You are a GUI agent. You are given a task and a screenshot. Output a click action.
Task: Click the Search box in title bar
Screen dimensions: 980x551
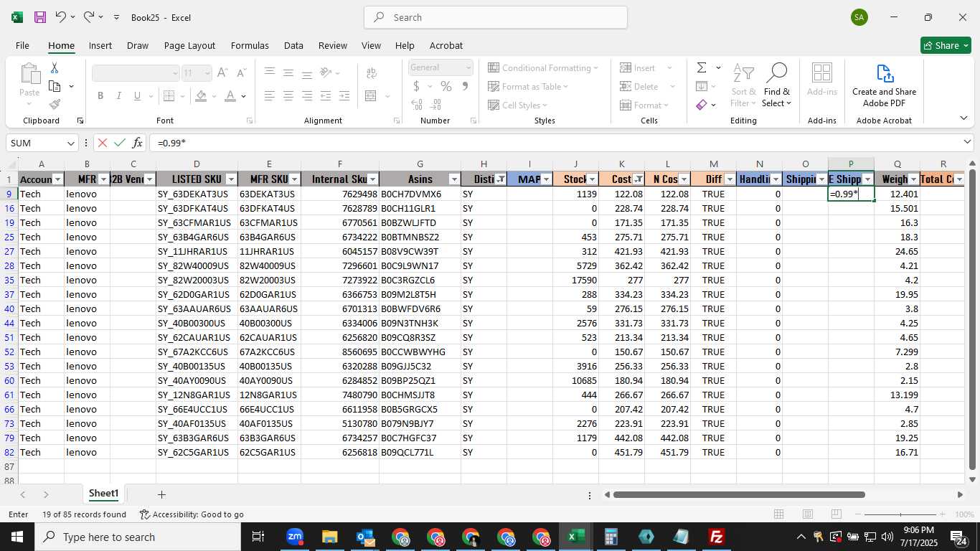pos(496,17)
